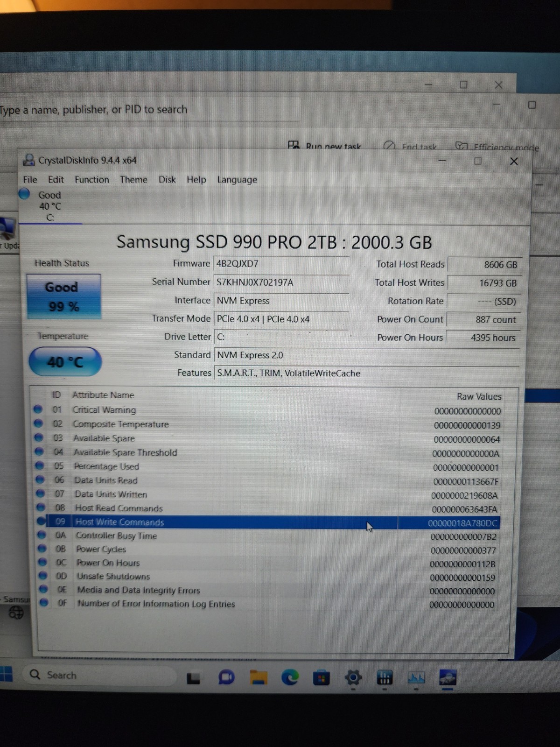Click the Interface field NVM Express

(281, 301)
